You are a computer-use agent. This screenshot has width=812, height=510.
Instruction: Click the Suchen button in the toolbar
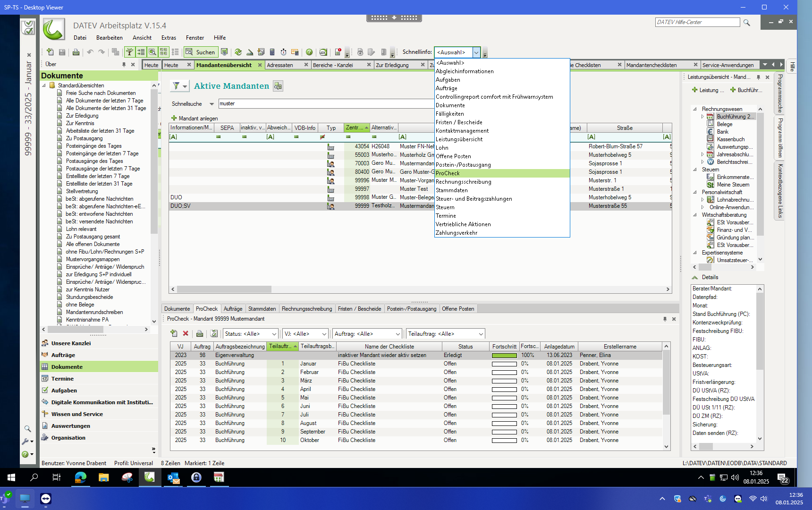pos(200,52)
